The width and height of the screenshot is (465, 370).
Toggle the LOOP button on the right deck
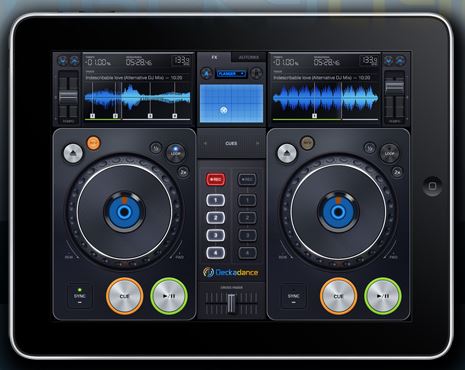pyautogui.click(x=390, y=153)
